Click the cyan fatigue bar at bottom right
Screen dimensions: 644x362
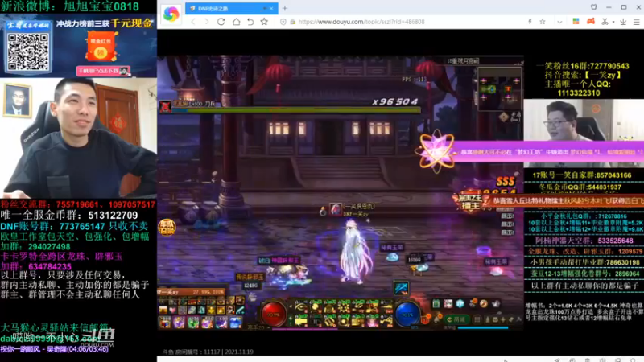(x=482, y=328)
